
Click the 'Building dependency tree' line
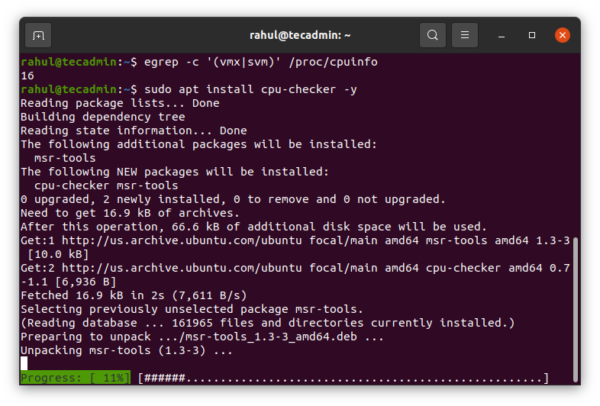pos(92,116)
